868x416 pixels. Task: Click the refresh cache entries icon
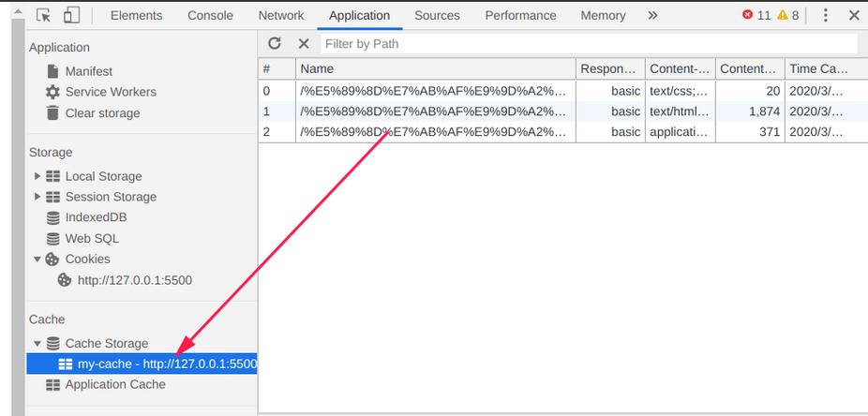(275, 43)
